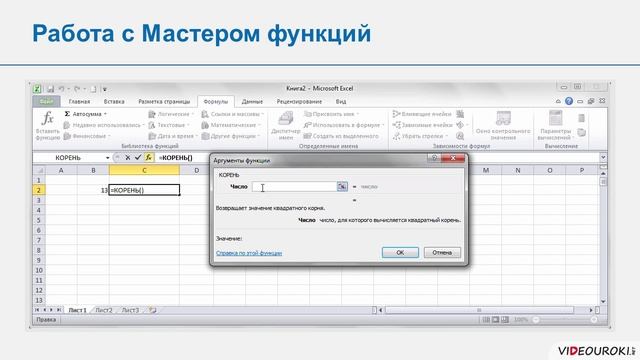Click in the Число input field
This screenshot has height=360, width=640.
[294, 187]
